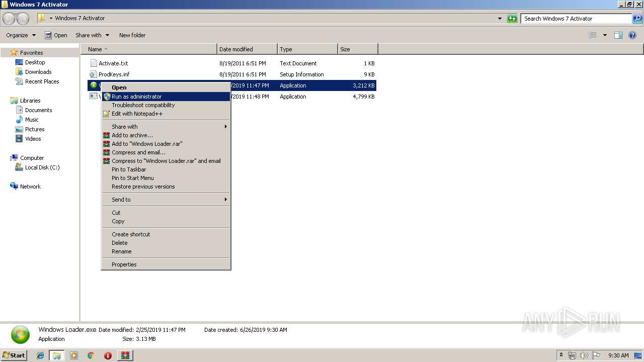The image size is (644, 362).
Task: Sort by the Type column header
Action: (x=307, y=49)
